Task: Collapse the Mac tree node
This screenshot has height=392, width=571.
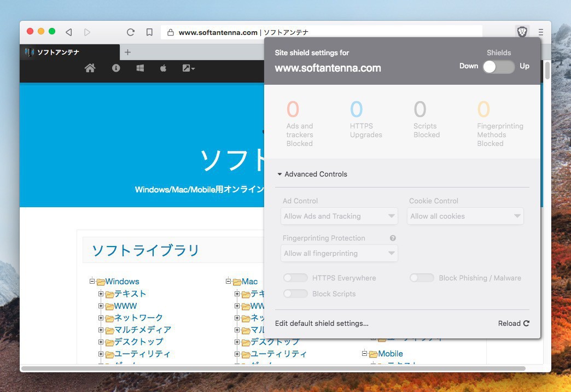Action: click(228, 282)
